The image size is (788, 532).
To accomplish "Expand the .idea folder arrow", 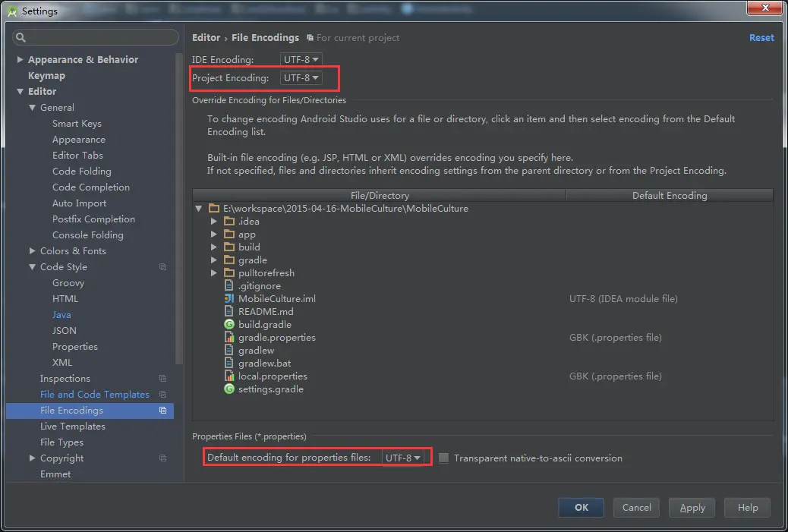I will click(x=213, y=221).
